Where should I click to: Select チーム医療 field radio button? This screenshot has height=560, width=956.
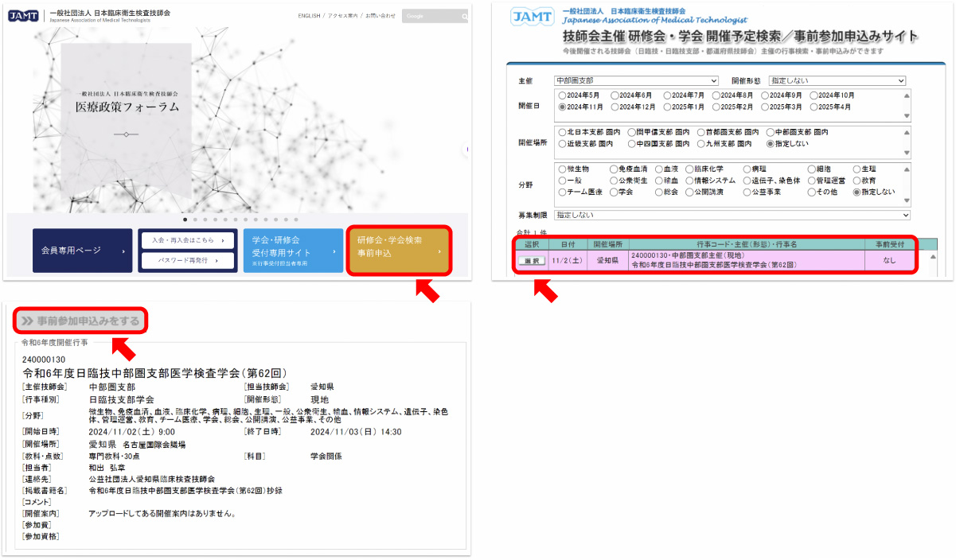563,192
